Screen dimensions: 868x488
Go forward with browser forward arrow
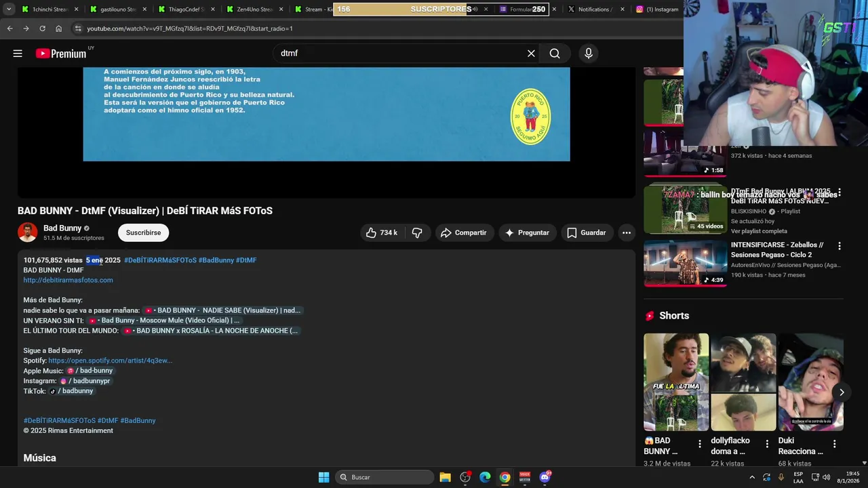26,28
